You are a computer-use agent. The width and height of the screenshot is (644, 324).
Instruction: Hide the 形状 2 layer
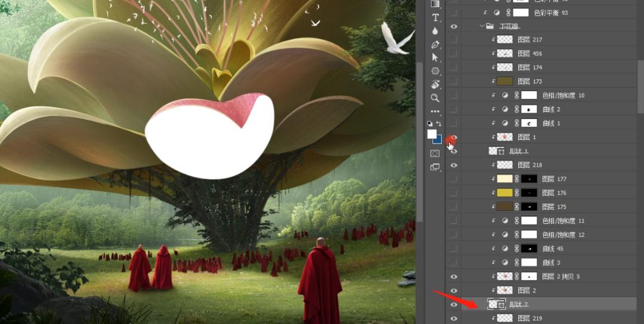coord(454,304)
